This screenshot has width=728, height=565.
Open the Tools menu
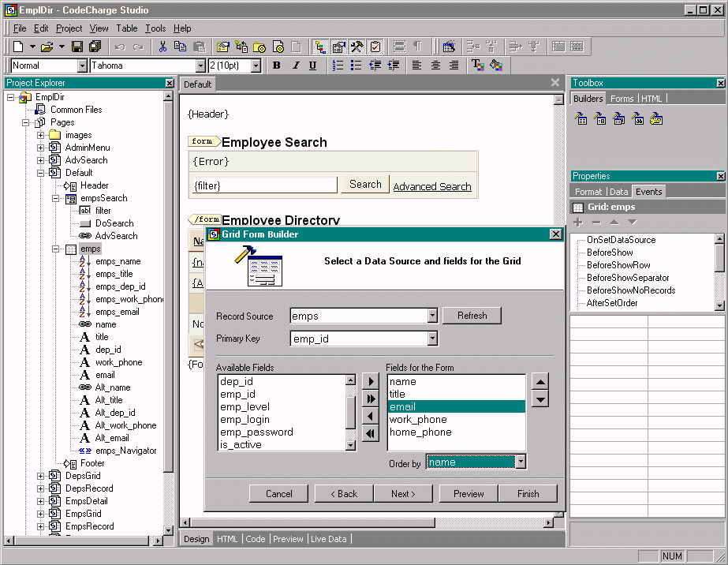tap(155, 28)
